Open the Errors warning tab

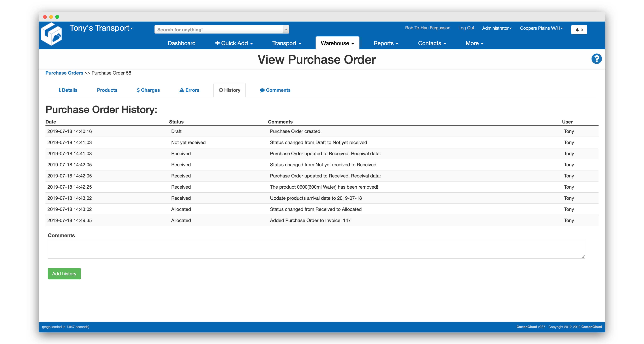pyautogui.click(x=189, y=90)
